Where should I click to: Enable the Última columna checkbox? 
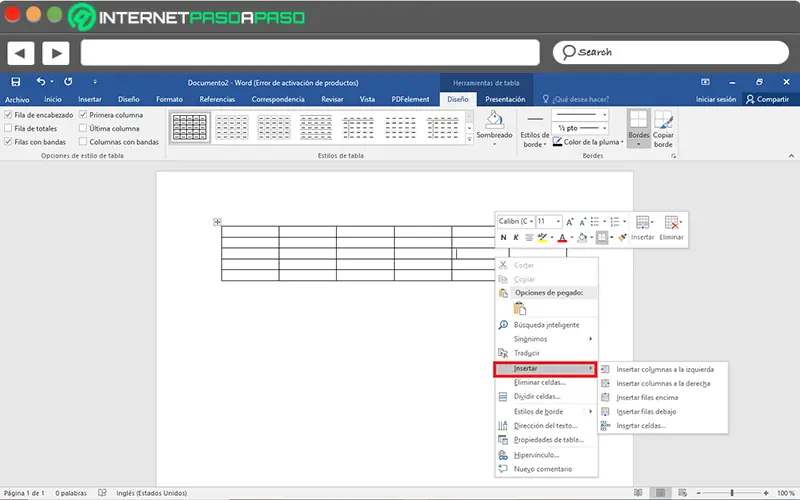(83, 128)
